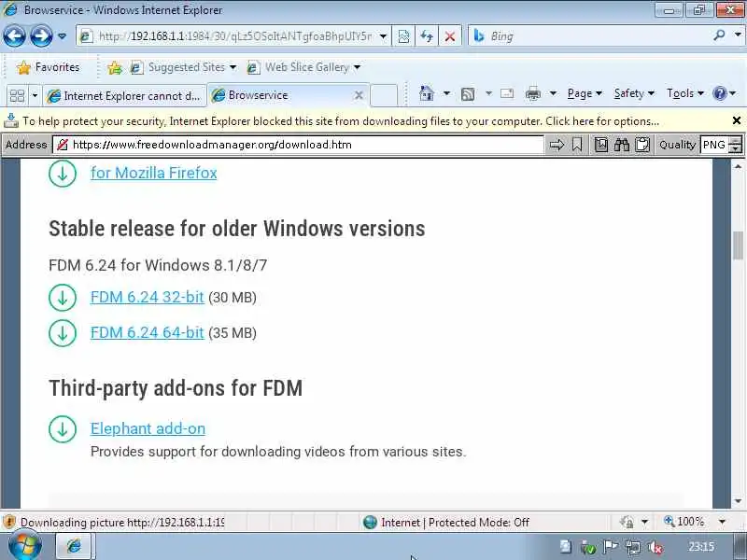Image resolution: width=747 pixels, height=560 pixels.
Task: Click 'Internet | Protected Mode: Off' status
Action: point(446,523)
